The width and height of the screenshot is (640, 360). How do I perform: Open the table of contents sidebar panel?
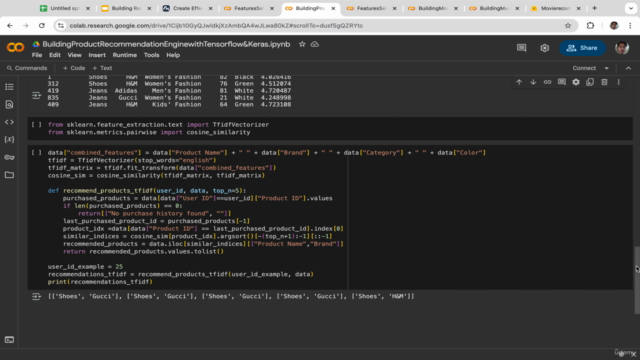coord(9,87)
